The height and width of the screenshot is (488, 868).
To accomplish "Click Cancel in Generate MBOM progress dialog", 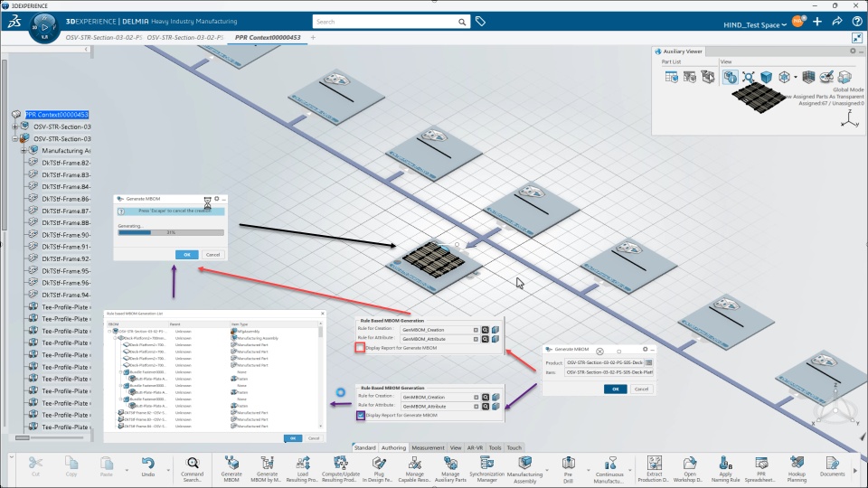I will coord(213,255).
